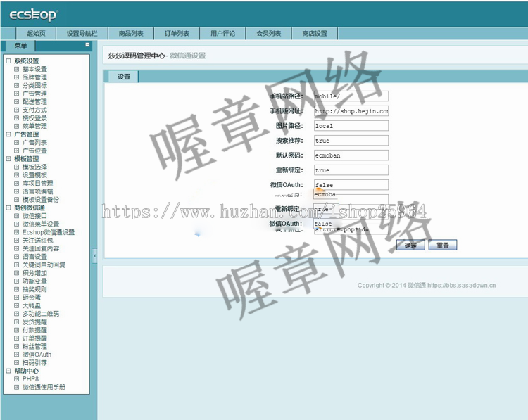The image size is (528, 420).
Task: Open 积分增加 menu item
Action: [x=34, y=273]
